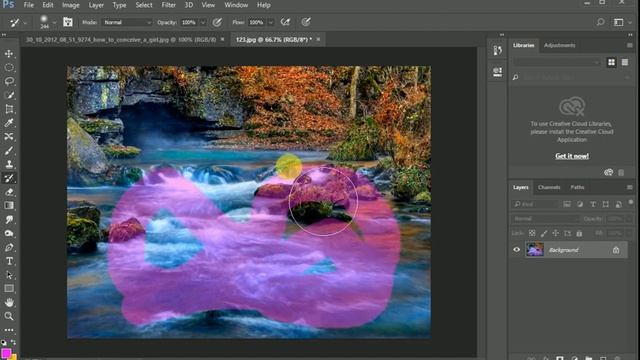Select the Rectangle shape tool
640x360 pixels.
[x=9, y=289]
